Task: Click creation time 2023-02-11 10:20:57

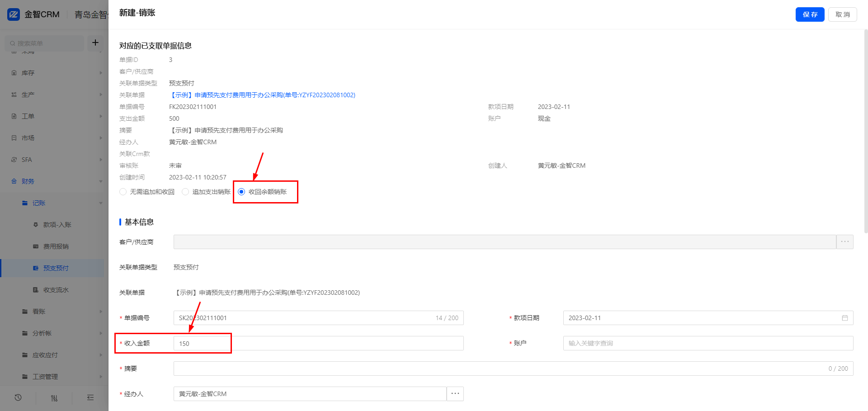Action: 198,177
